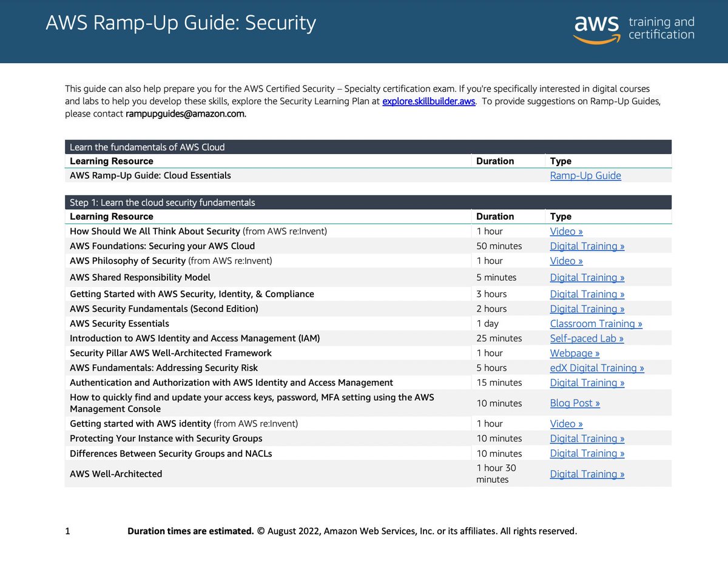Open the Blog Post about updating access keys
The width and height of the screenshot is (728, 561).
[x=575, y=403]
